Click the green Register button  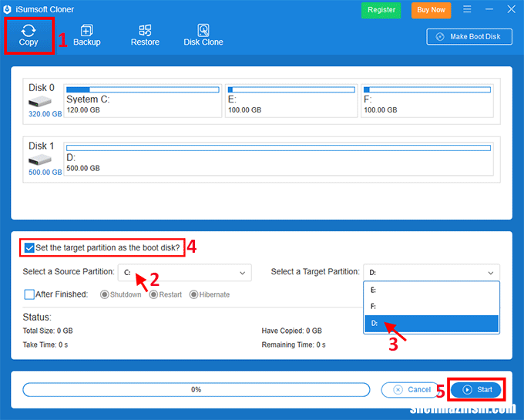point(381,10)
